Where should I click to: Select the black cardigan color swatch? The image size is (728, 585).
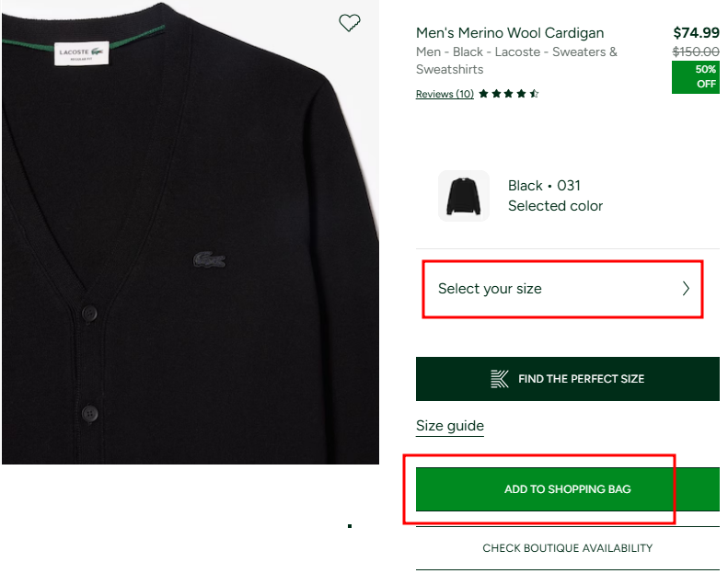(x=464, y=195)
